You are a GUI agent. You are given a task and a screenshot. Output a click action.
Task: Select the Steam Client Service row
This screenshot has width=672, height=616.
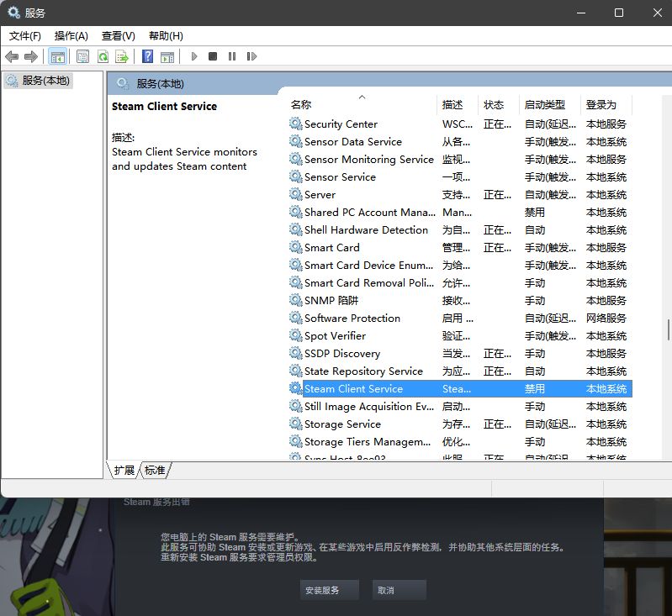tap(460, 388)
